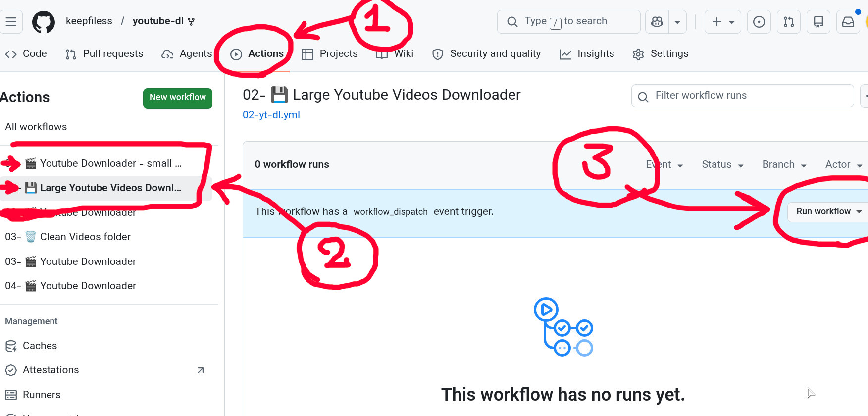Click the fork icon beside youtube-dl

(x=191, y=22)
